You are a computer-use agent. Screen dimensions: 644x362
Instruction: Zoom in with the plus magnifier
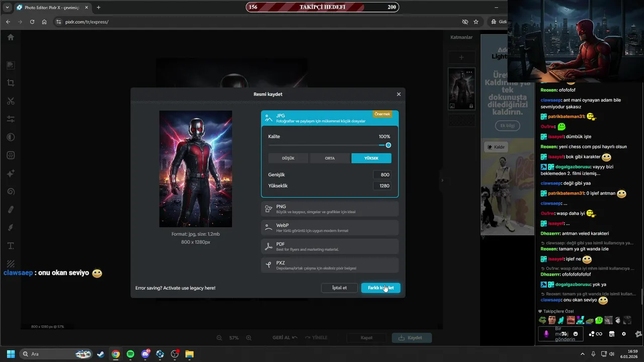[249, 338]
